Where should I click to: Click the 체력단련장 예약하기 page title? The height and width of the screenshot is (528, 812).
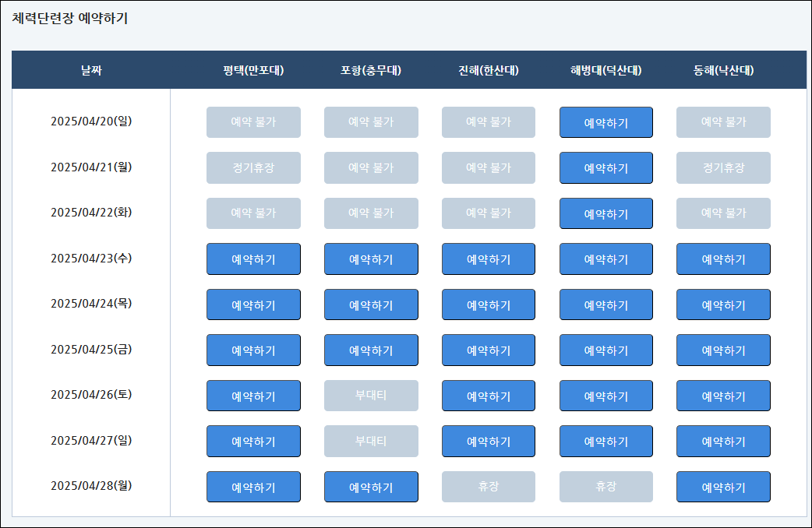tap(70, 18)
